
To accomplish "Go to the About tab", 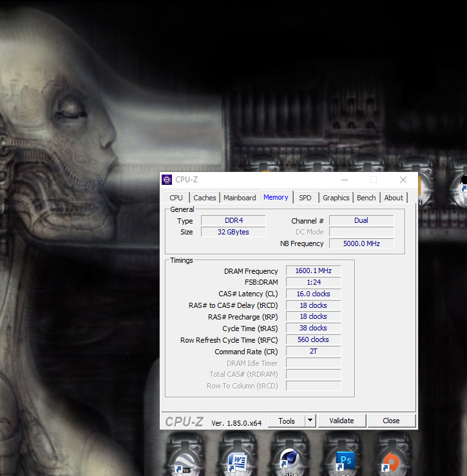I will pyautogui.click(x=394, y=198).
